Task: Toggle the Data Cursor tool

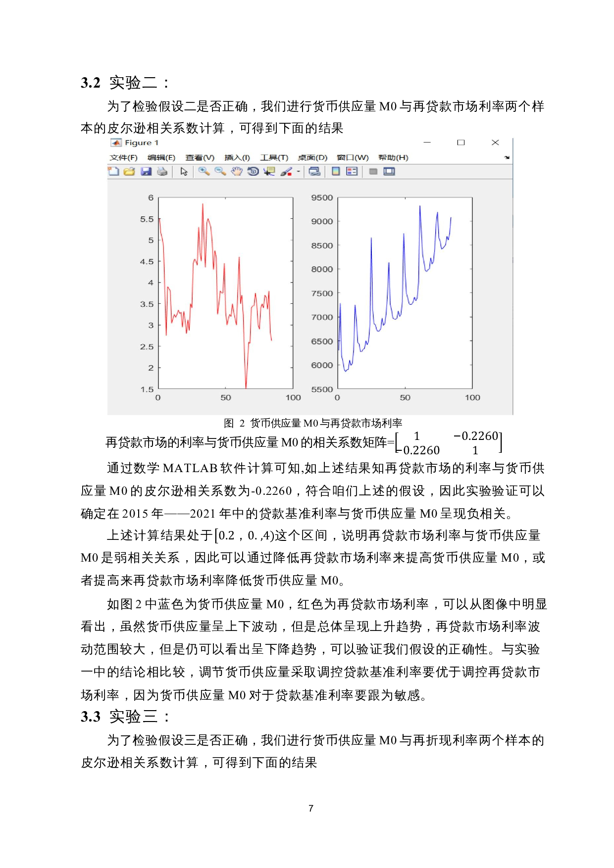Action: click(269, 171)
